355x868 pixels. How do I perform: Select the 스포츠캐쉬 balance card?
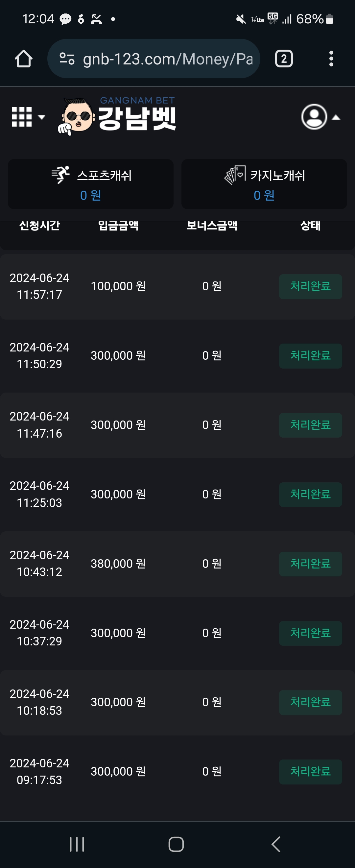(x=91, y=184)
